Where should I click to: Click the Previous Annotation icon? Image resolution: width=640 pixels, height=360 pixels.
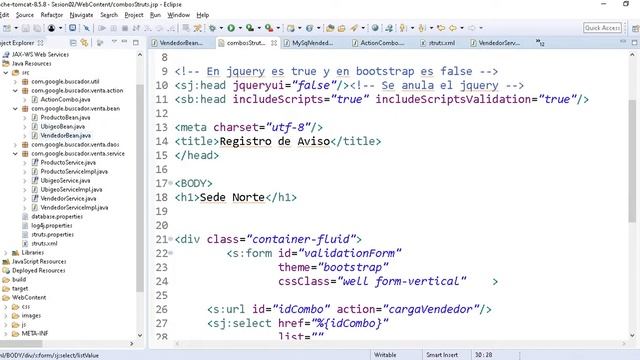tap(422, 28)
